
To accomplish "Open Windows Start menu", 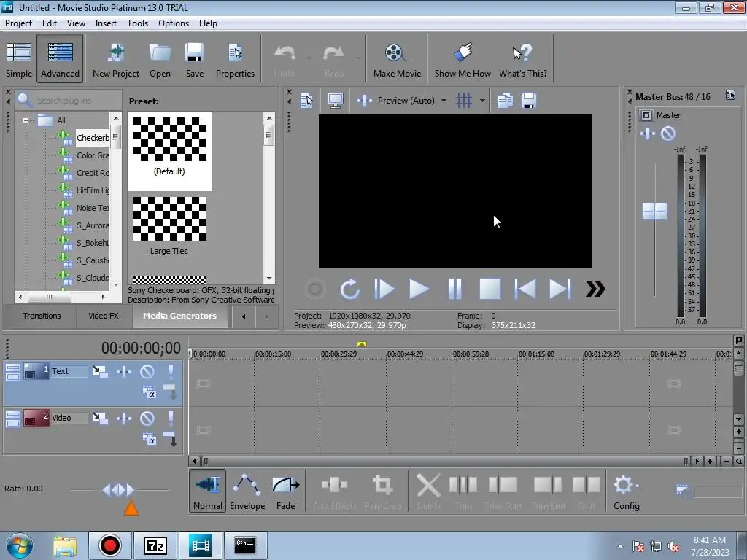I will click(x=19, y=545).
